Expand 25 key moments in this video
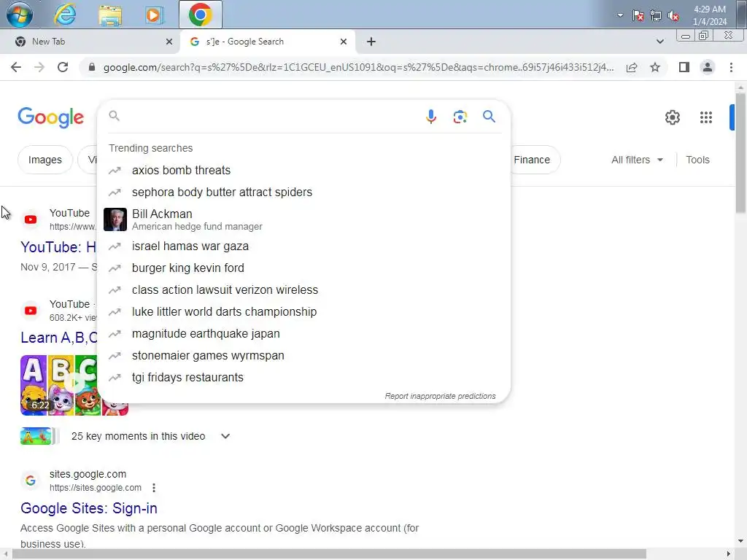The image size is (747, 560). pos(225,436)
